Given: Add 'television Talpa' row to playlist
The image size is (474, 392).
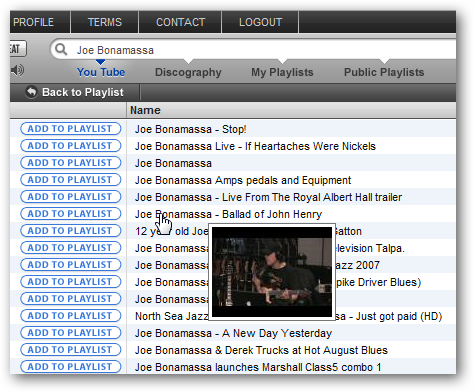Looking at the screenshot, I should 70,248.
